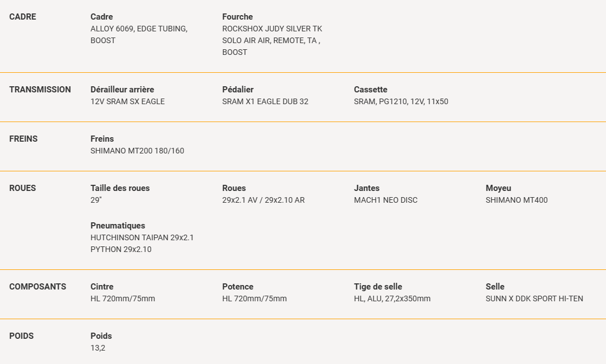
Task: Select the Tige de selle label
Action: tap(378, 287)
